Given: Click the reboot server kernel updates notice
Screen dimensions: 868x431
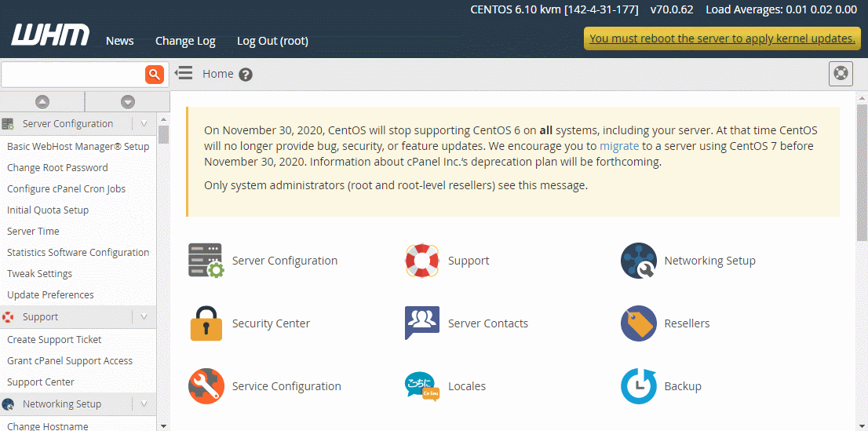Looking at the screenshot, I should point(722,38).
